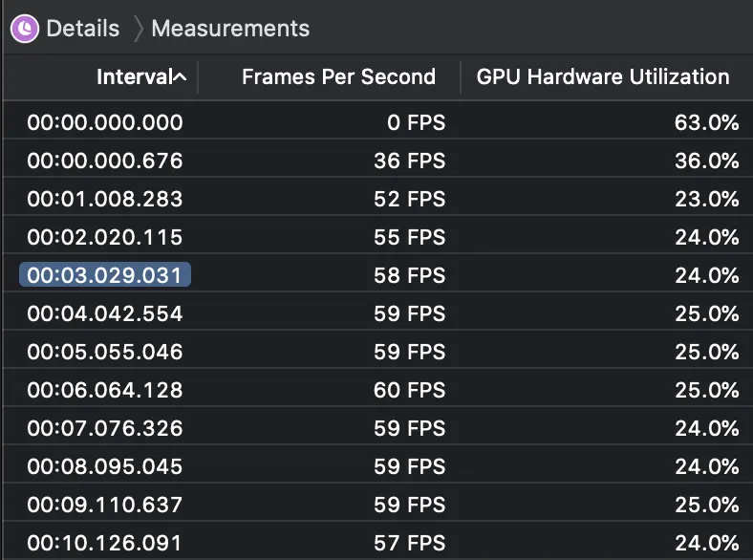Click the 60 FPS value cell
753x560 pixels.
[409, 390]
